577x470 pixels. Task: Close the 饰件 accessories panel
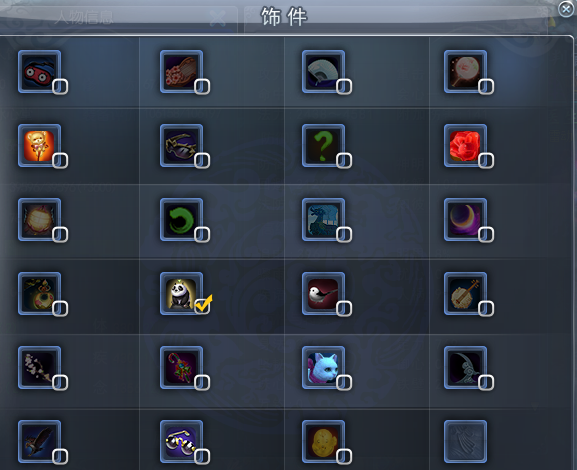click(x=566, y=9)
